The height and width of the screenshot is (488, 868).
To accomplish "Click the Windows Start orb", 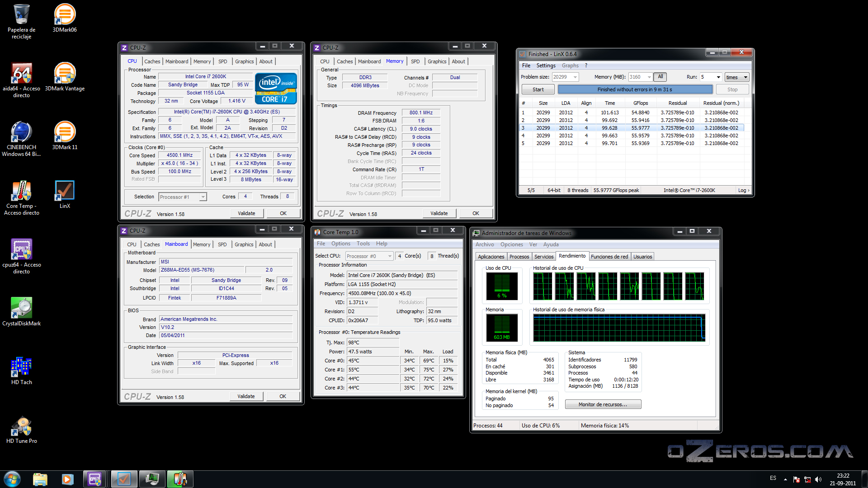I will click(12, 479).
